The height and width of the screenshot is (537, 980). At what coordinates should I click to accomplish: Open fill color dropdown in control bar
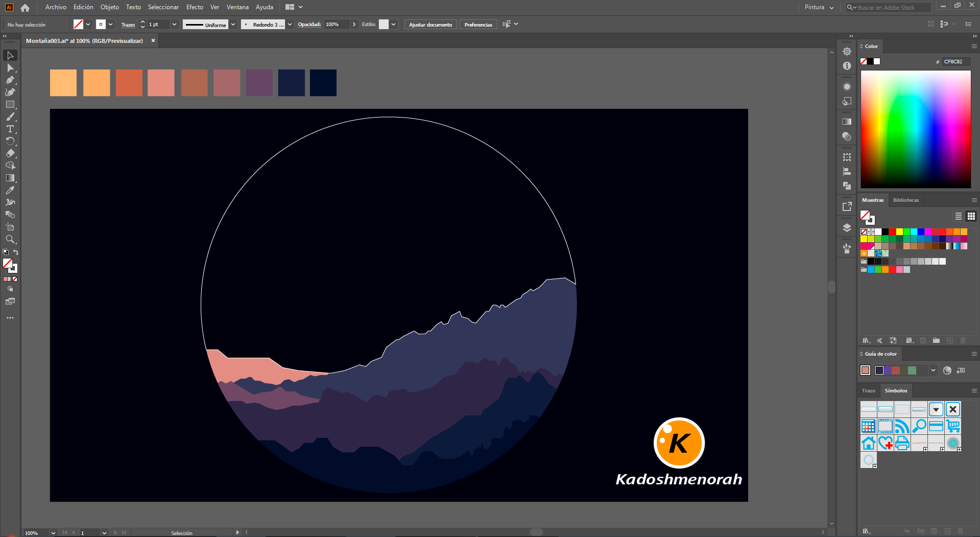click(x=88, y=25)
